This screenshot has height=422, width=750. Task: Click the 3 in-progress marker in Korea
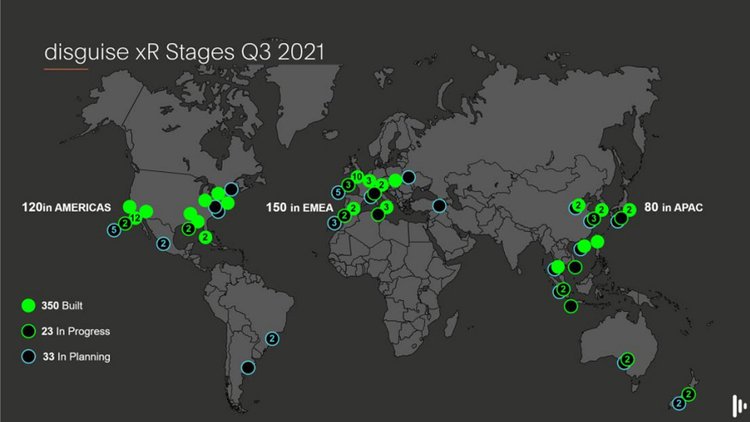click(594, 219)
